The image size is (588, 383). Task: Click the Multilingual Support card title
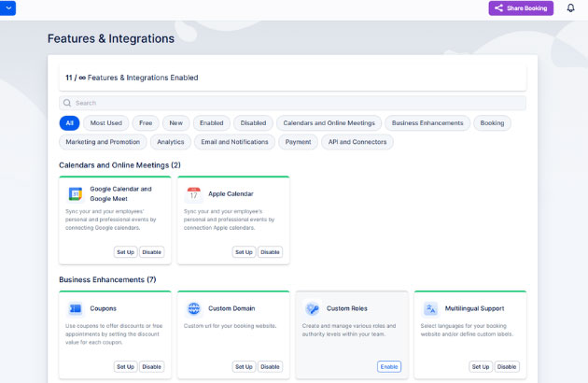coord(474,308)
